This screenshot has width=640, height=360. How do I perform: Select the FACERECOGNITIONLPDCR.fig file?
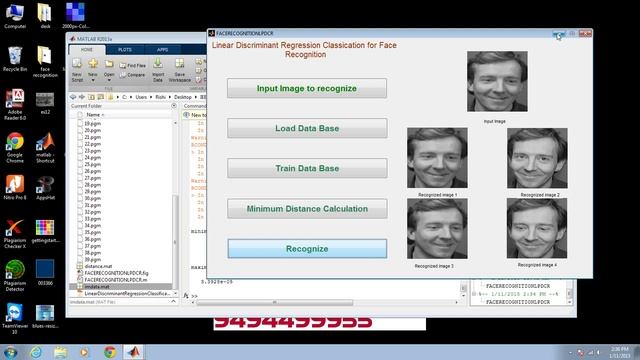click(116, 273)
